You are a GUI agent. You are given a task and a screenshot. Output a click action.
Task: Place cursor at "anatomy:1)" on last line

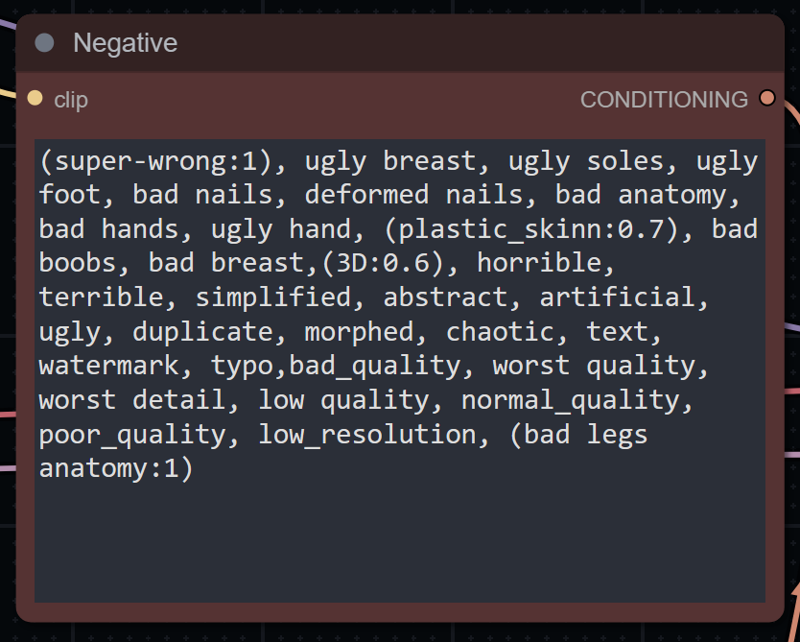(x=116, y=469)
